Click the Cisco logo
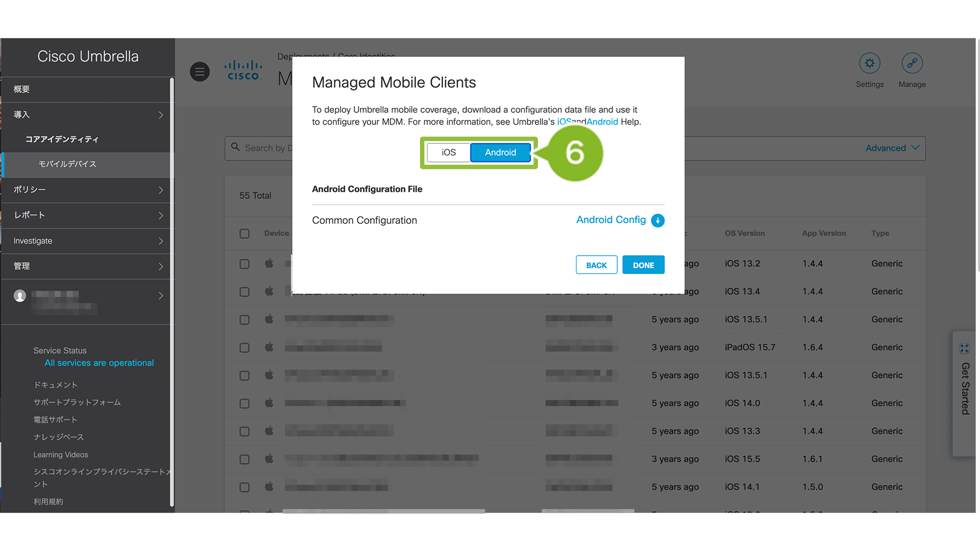Screen dimensions: 980x551 coord(243,71)
